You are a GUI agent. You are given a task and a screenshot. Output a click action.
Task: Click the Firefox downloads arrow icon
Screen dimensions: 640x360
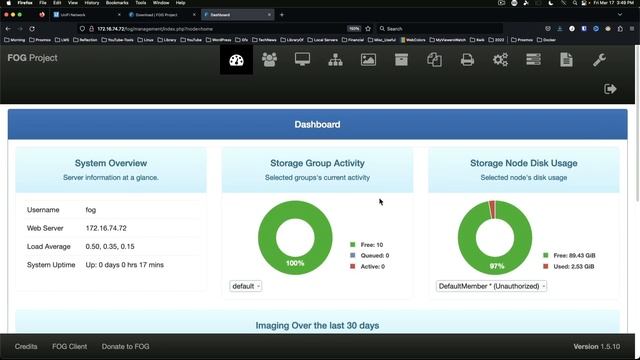pos(560,29)
